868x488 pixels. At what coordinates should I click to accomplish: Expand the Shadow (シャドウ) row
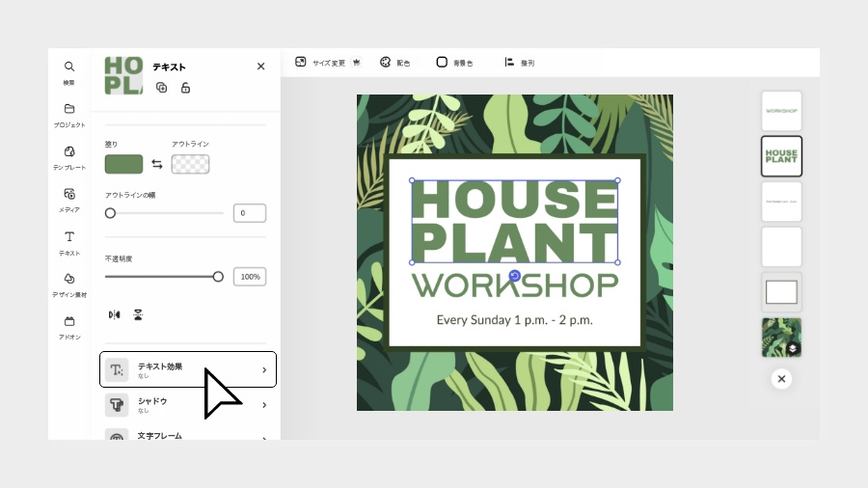[x=188, y=405]
